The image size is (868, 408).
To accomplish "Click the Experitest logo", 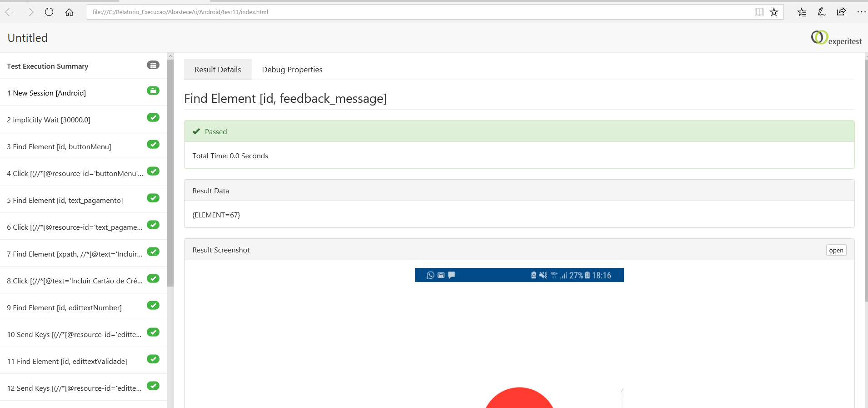I will [836, 38].
